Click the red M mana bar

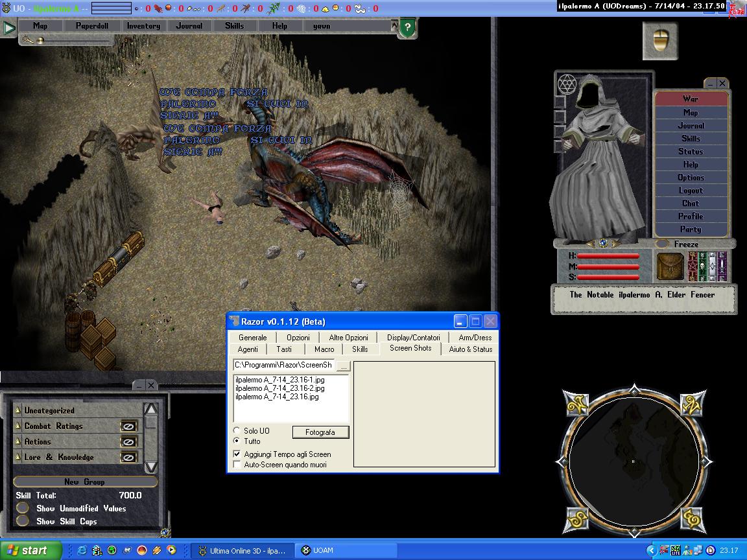608,266
